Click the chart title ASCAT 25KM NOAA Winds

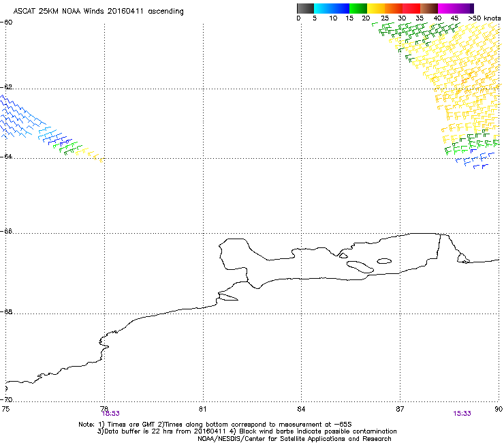point(59,11)
